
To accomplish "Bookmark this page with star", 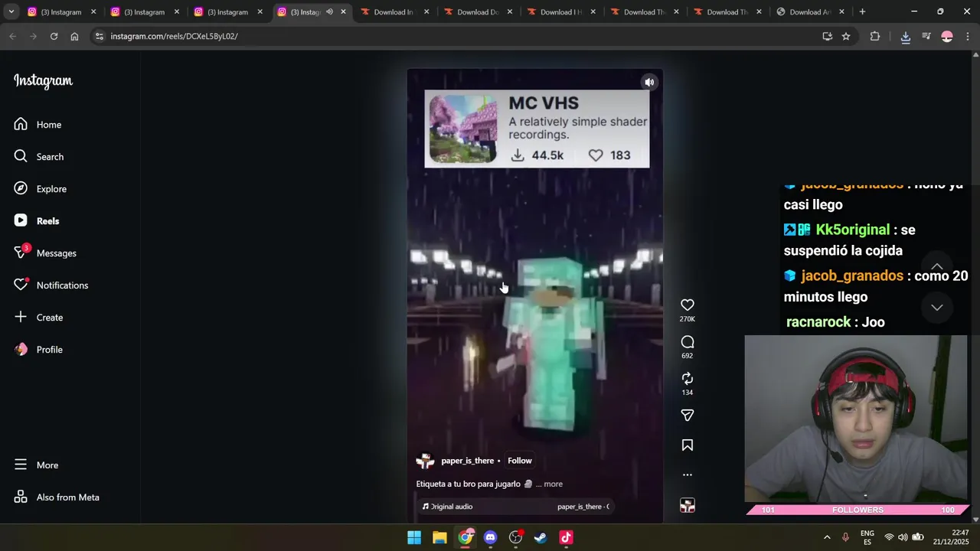I will click(x=846, y=36).
